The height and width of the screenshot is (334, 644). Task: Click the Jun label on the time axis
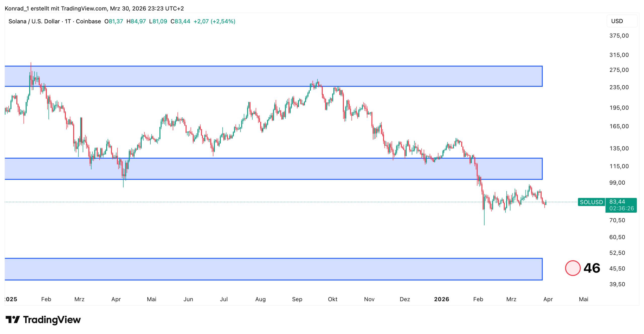click(x=188, y=299)
